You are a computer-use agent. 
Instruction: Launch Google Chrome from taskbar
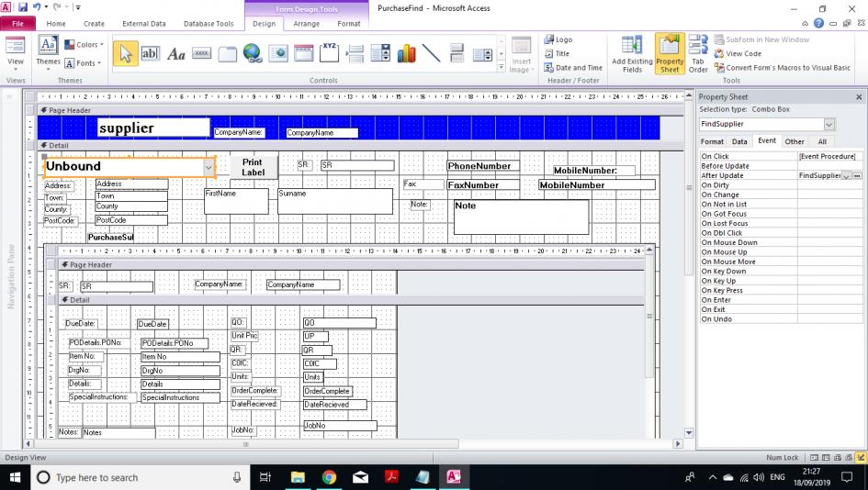(x=329, y=477)
